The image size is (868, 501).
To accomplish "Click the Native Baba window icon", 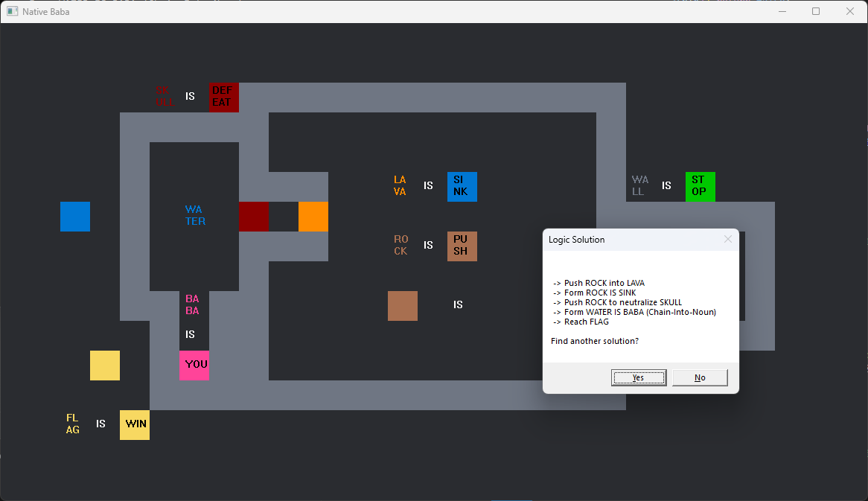I will click(x=12, y=11).
